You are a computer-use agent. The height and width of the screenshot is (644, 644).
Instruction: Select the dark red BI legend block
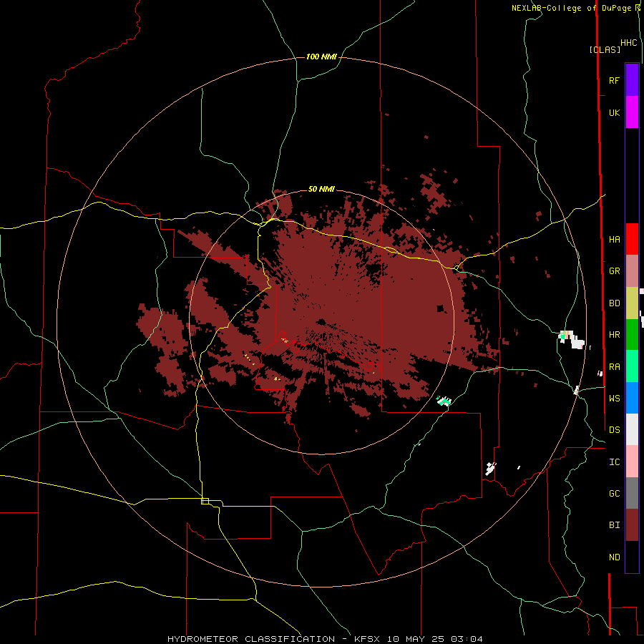pos(632,525)
